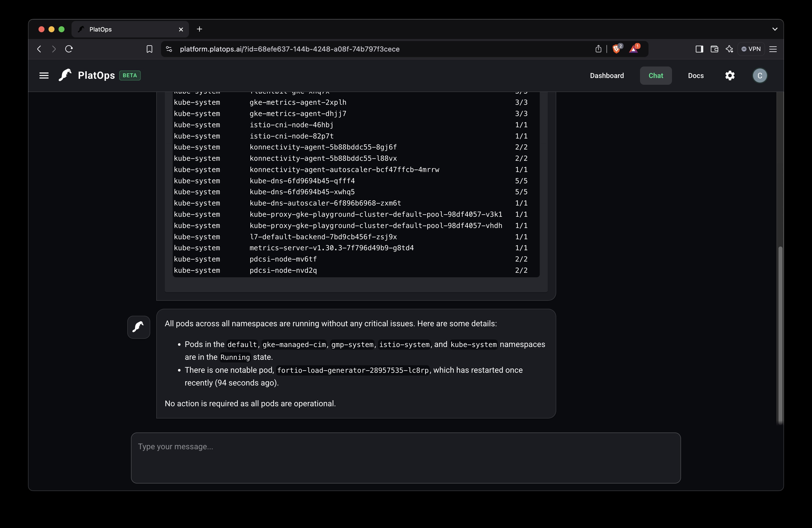Open Brave Shields icon

[x=617, y=48]
